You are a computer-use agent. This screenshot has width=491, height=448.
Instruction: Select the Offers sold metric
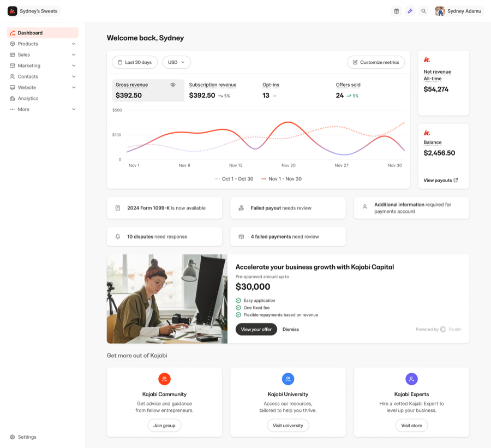click(368, 90)
